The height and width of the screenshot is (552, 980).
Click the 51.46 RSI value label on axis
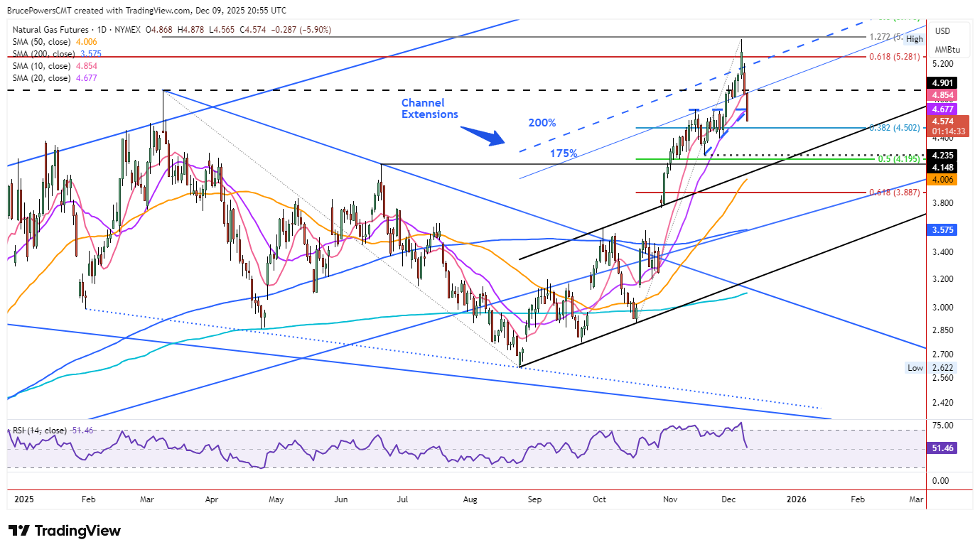coord(943,450)
